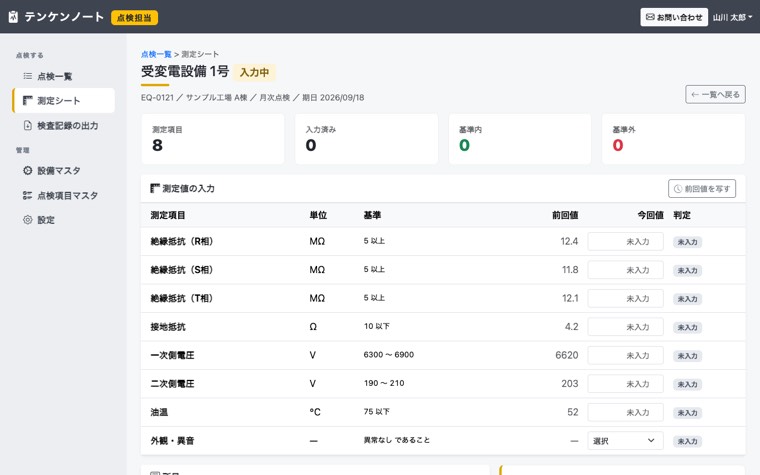Focus the 絶縁抵抗（S相） 今回値 input
Image resolution: width=760 pixels, height=475 pixels.
pyautogui.click(x=625, y=270)
